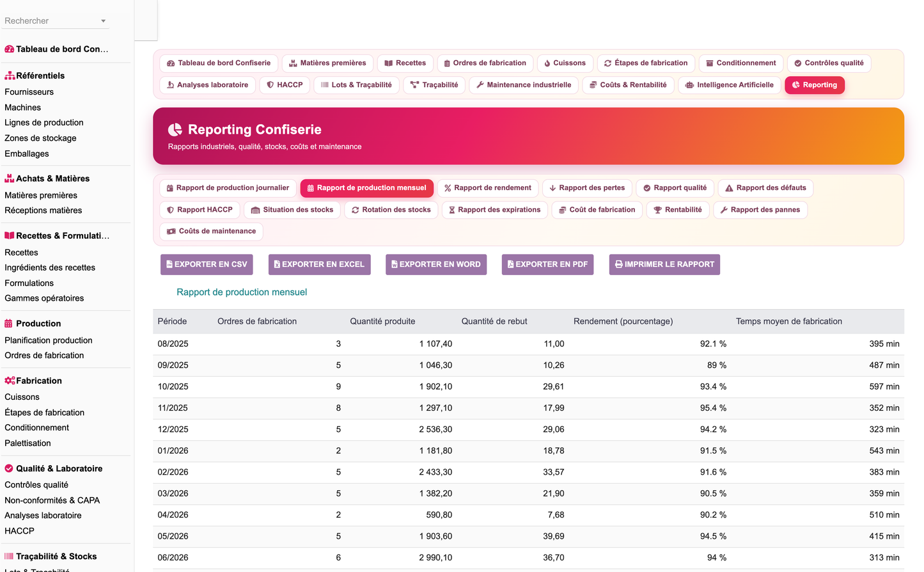Open the Rentabilité trophy report
The height and width of the screenshot is (572, 924).
[678, 210]
